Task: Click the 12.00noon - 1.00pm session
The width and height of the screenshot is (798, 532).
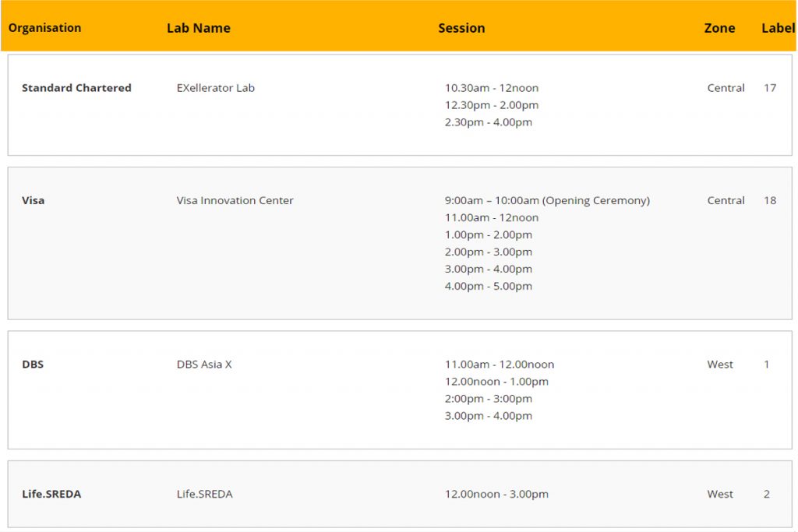Action: [x=496, y=382]
